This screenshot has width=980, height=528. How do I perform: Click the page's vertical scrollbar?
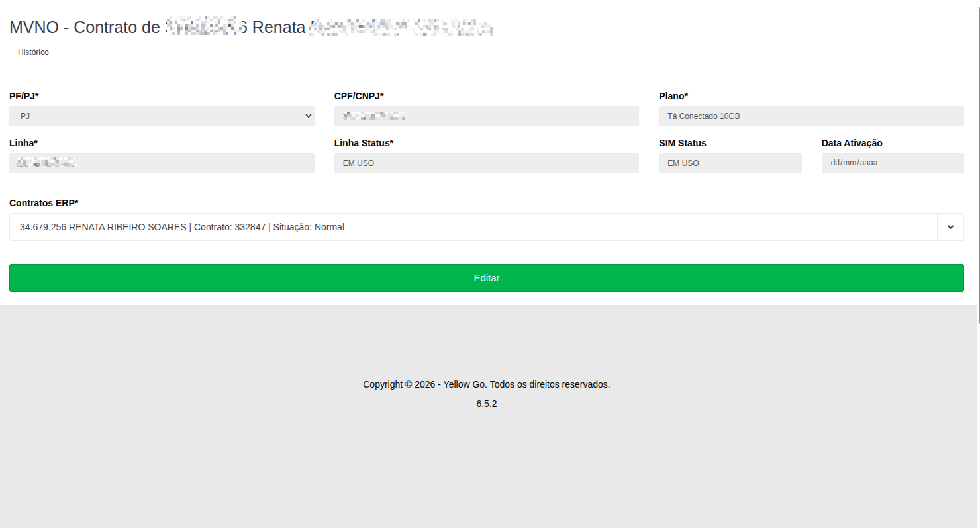[x=978, y=198]
